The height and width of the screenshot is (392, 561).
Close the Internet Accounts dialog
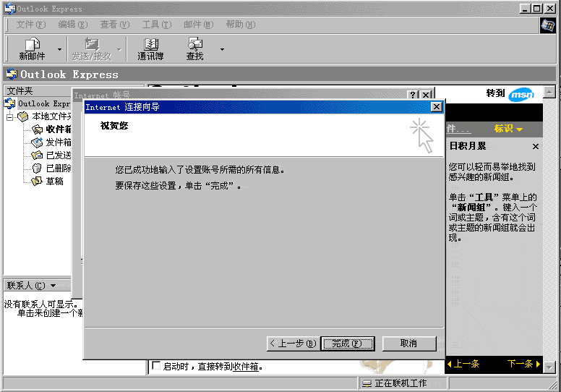click(x=426, y=95)
